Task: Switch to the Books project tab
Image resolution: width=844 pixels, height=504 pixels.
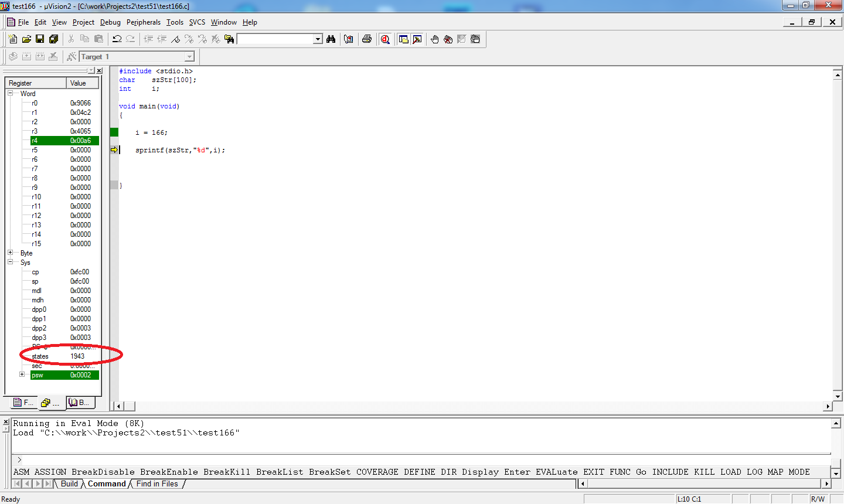Action: tap(79, 403)
